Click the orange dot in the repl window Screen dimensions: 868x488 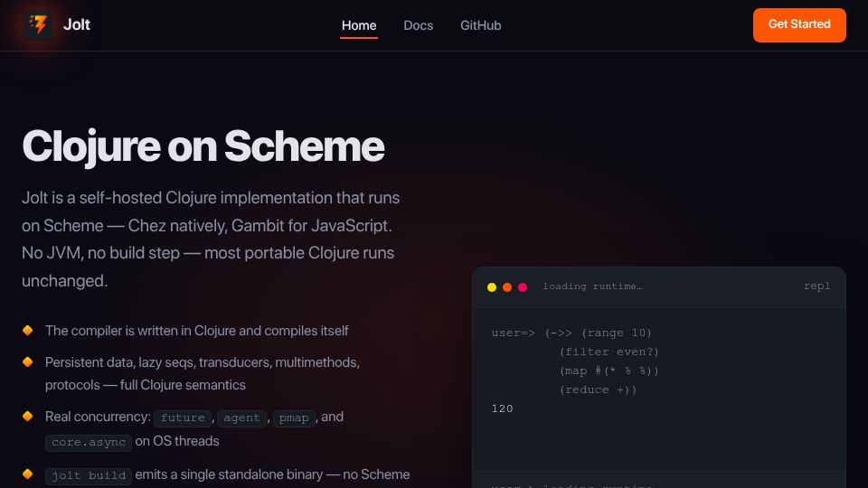(507, 287)
